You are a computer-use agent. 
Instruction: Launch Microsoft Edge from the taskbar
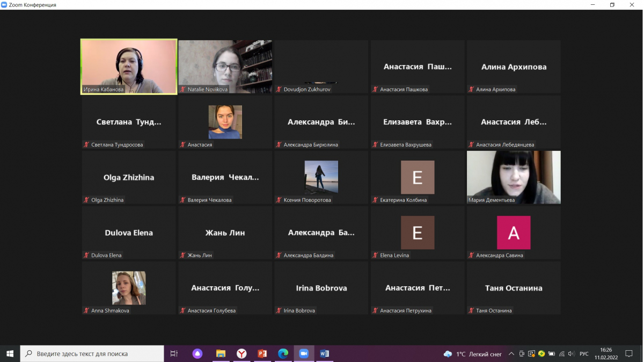tap(283, 353)
